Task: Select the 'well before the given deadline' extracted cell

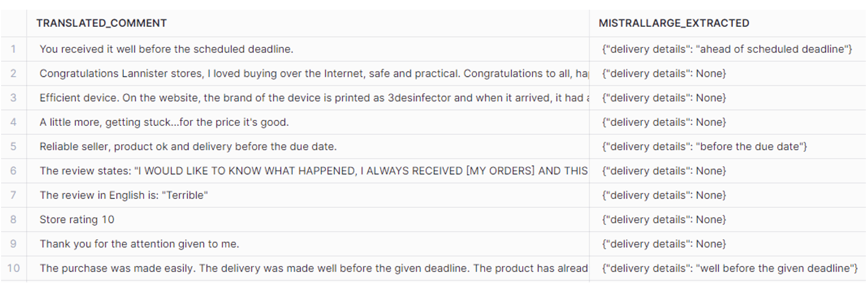Action: (x=727, y=268)
